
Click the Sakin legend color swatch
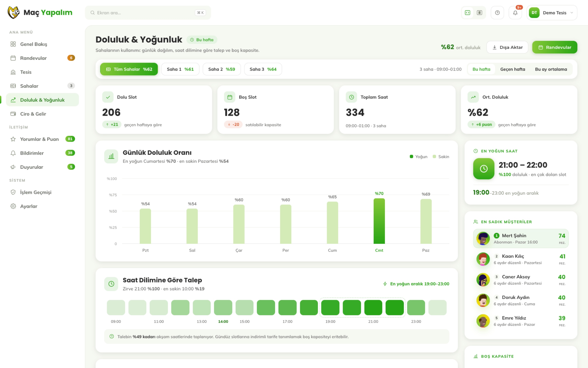coord(434,156)
